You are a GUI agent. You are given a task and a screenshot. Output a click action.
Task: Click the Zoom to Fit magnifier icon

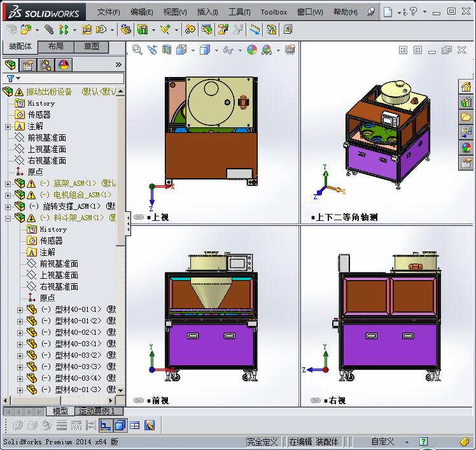[137, 50]
